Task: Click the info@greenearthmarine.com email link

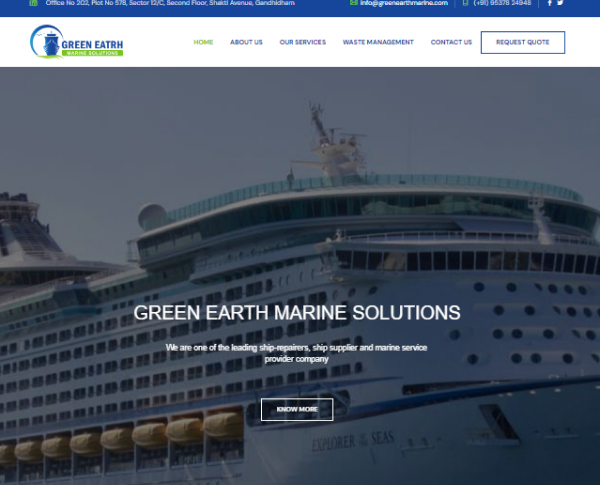Action: point(404,3)
